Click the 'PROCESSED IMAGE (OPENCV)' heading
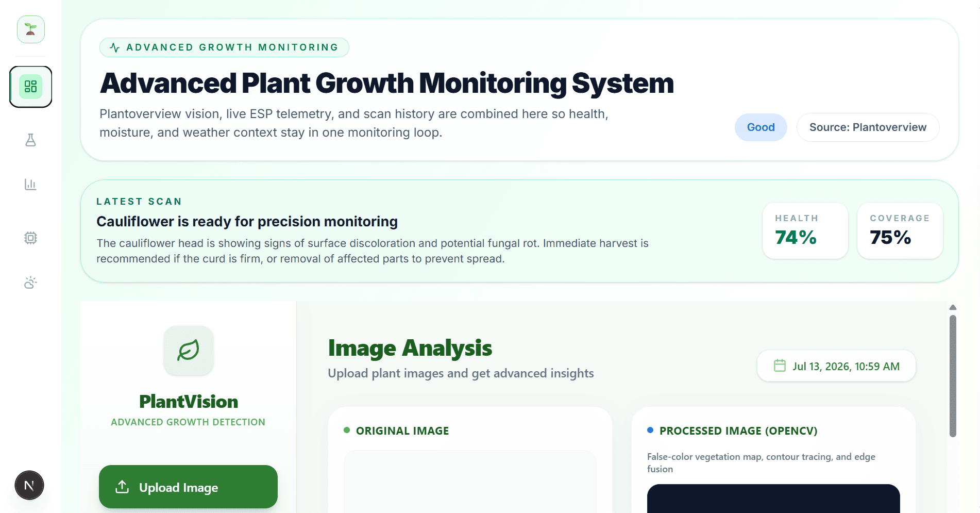The width and height of the screenshot is (980, 513). (738, 431)
